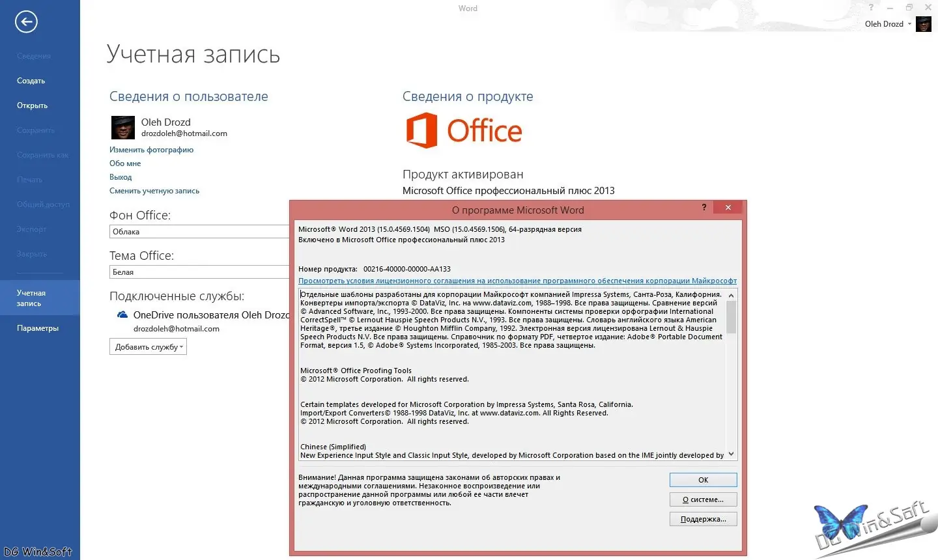The image size is (938, 560).
Task: Select Общий доступ in the backstage menu
Action: coord(43,204)
